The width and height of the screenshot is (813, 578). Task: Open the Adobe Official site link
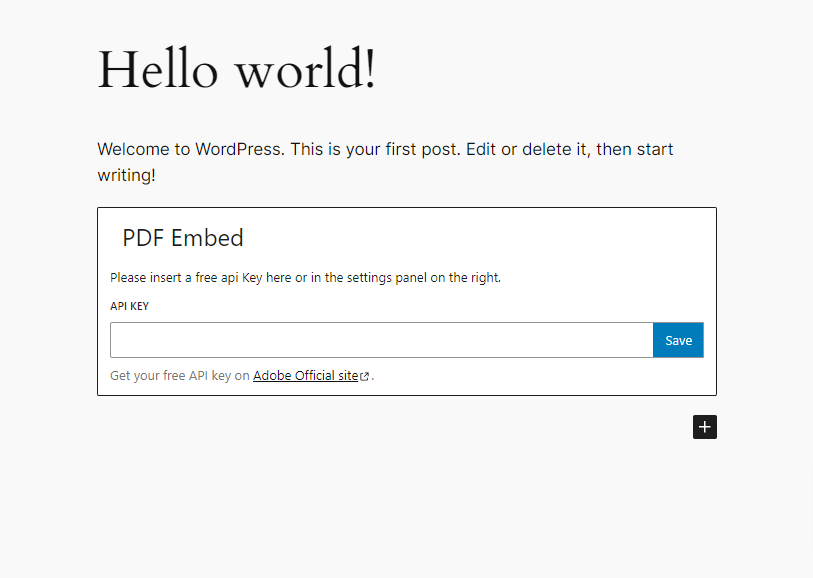coord(305,375)
